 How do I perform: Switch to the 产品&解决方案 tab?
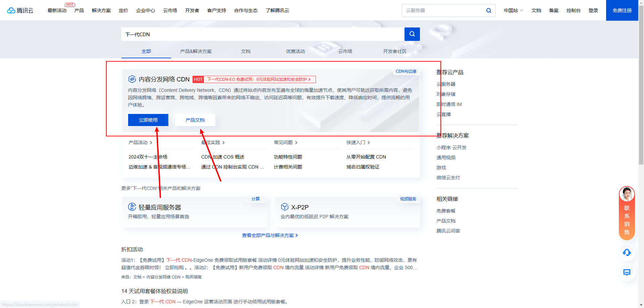pyautogui.click(x=196, y=51)
